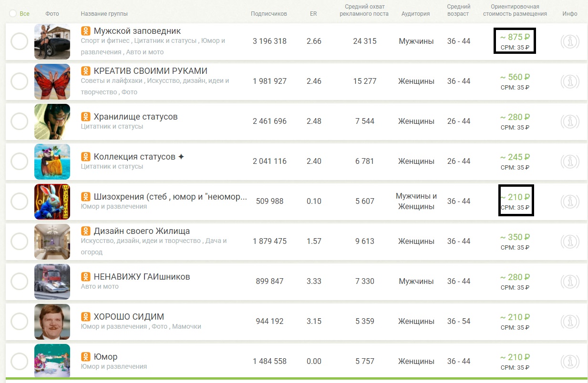This screenshot has height=383, width=588.
Task: Open info icon in Юмор row
Action: pos(570,362)
